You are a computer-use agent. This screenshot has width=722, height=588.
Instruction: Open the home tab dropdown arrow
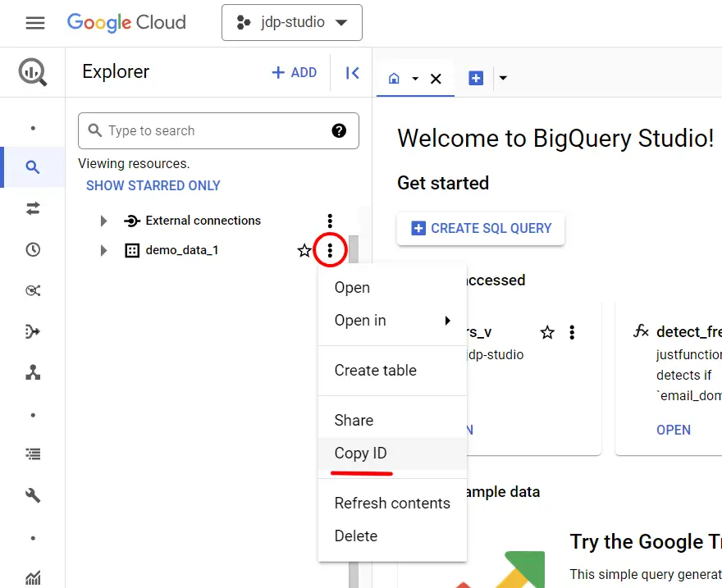[415, 79]
